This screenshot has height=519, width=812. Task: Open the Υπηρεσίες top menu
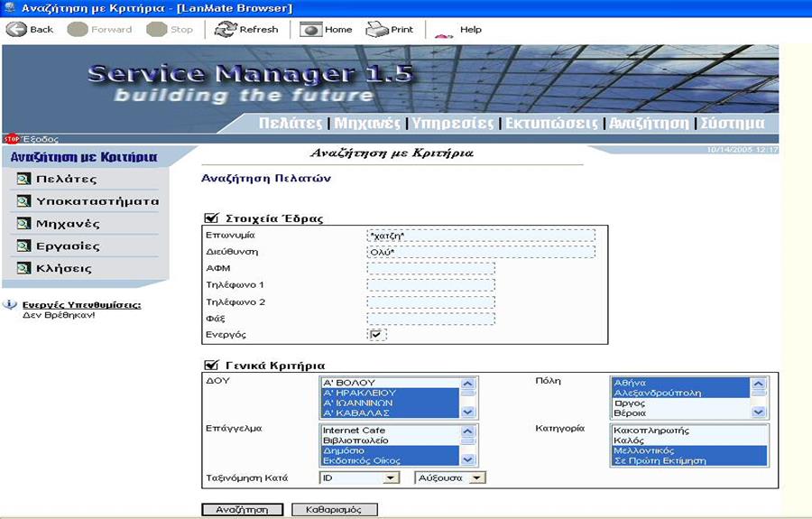(453, 124)
